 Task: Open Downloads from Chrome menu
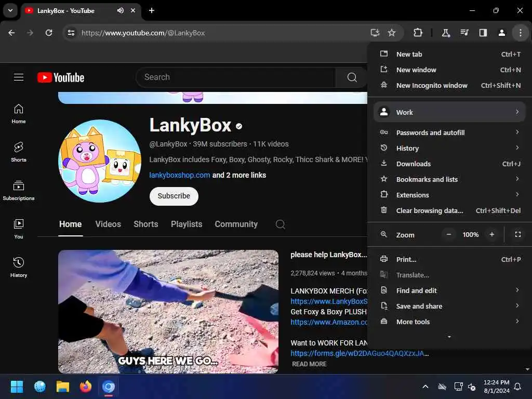[449, 164]
